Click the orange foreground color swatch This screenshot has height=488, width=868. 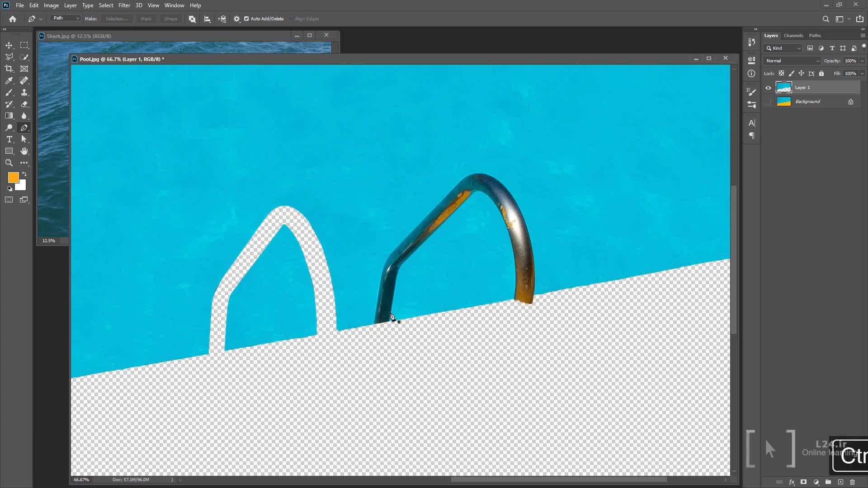click(x=13, y=178)
